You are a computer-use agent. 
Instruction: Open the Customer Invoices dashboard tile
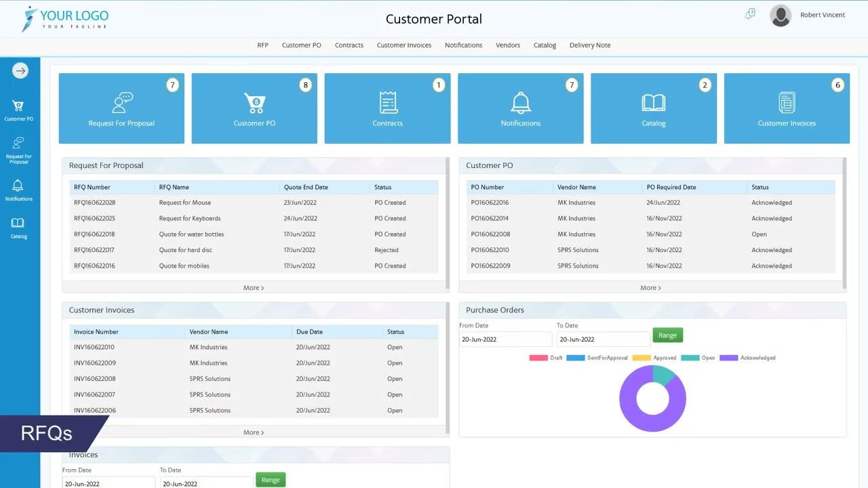[x=787, y=108]
